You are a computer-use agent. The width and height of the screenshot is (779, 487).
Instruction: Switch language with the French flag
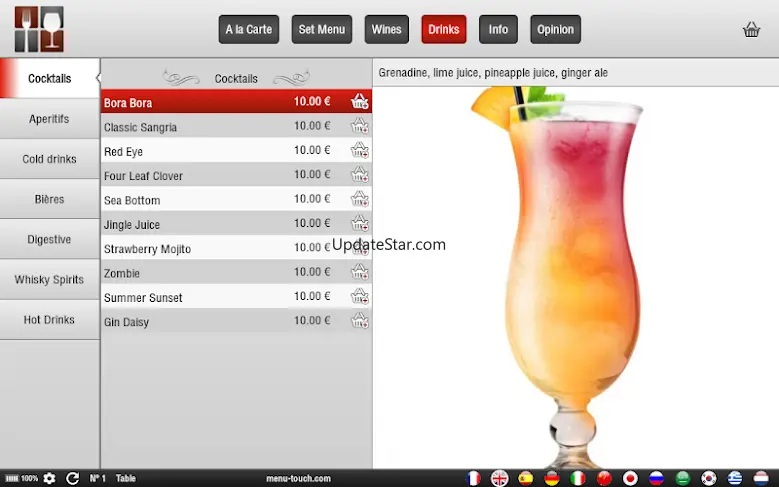coord(473,478)
